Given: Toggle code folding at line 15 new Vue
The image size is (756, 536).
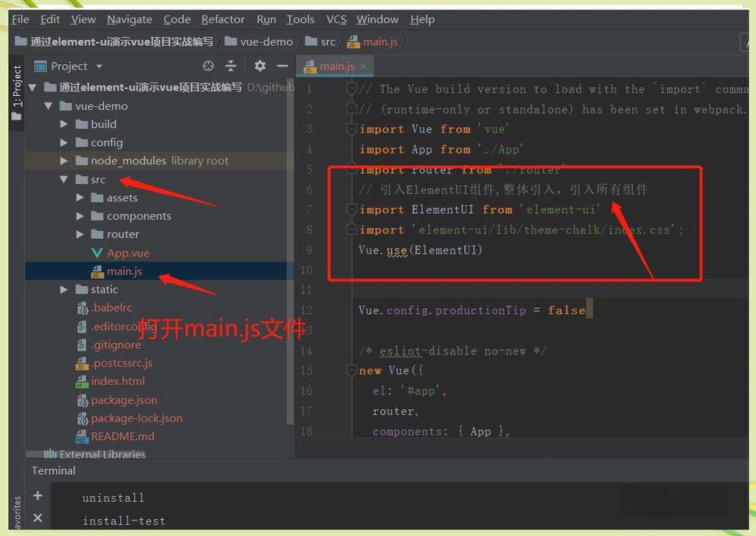Looking at the screenshot, I should (352, 371).
